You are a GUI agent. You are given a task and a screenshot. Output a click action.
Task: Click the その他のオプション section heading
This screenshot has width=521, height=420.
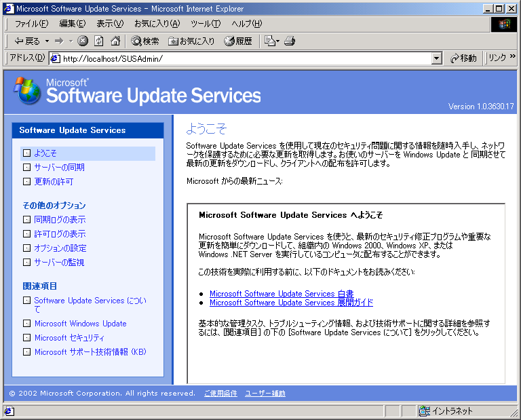click(54, 206)
